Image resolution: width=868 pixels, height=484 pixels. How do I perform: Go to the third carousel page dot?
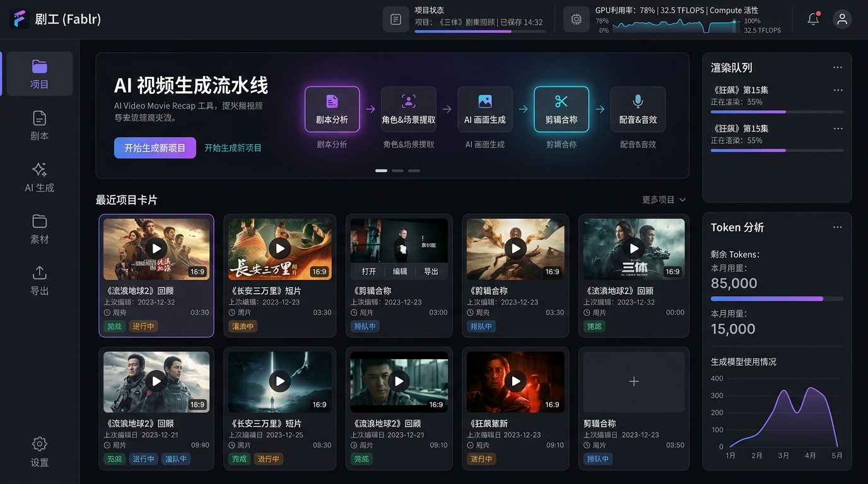click(x=414, y=171)
